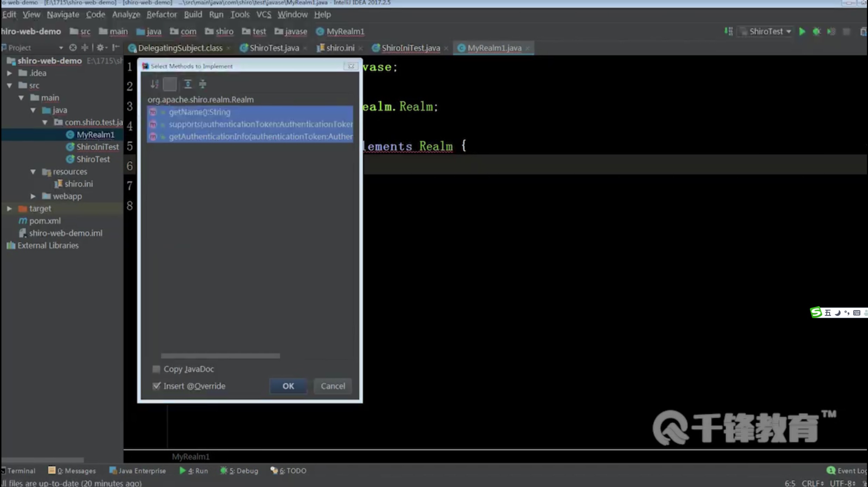This screenshot has height=487, width=868.
Task: Select the getAuthenticationInfo method
Action: [x=250, y=137]
